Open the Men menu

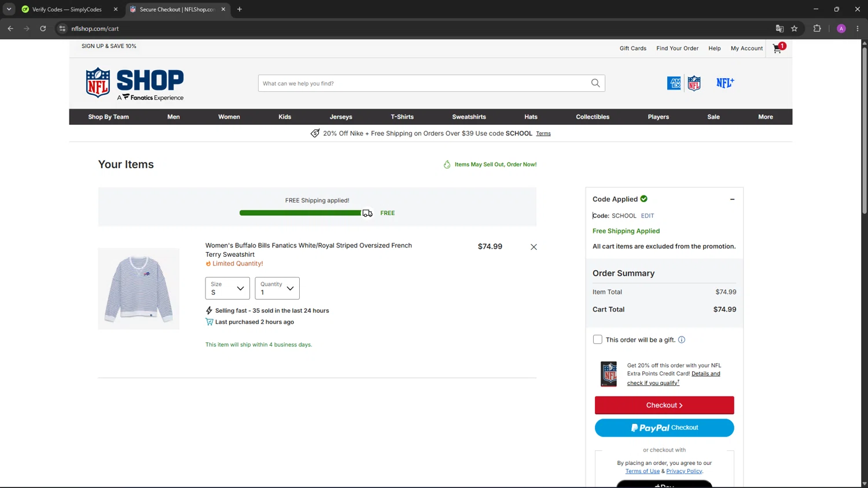pos(174,117)
